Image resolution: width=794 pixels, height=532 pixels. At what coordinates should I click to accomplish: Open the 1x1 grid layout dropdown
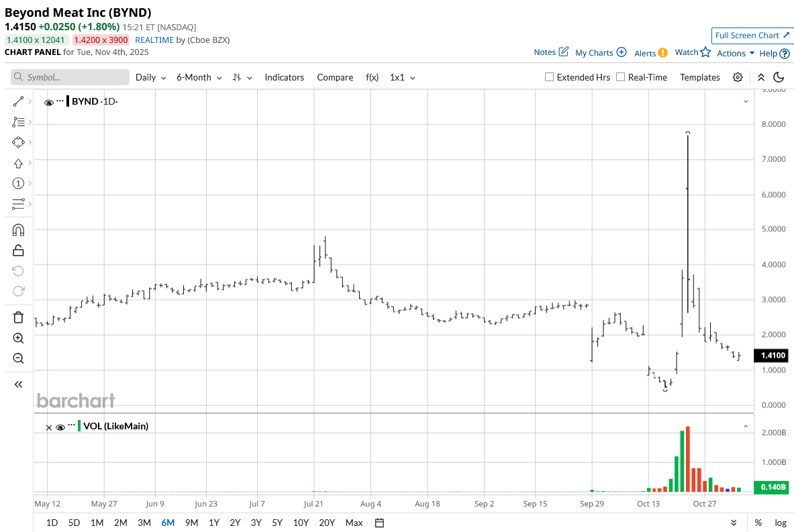[403, 77]
